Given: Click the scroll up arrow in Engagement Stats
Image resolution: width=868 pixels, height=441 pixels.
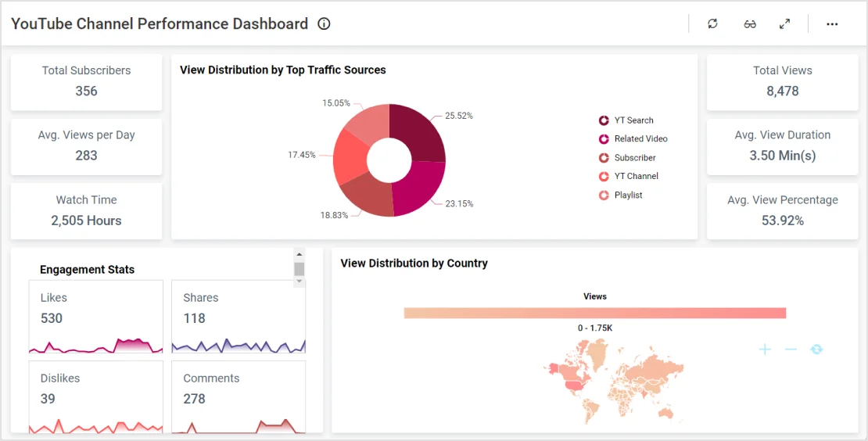Looking at the screenshot, I should point(299,254).
